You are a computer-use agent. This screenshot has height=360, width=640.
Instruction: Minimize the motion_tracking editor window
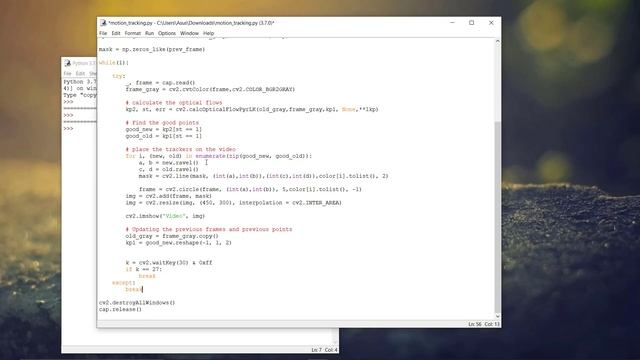pos(452,23)
